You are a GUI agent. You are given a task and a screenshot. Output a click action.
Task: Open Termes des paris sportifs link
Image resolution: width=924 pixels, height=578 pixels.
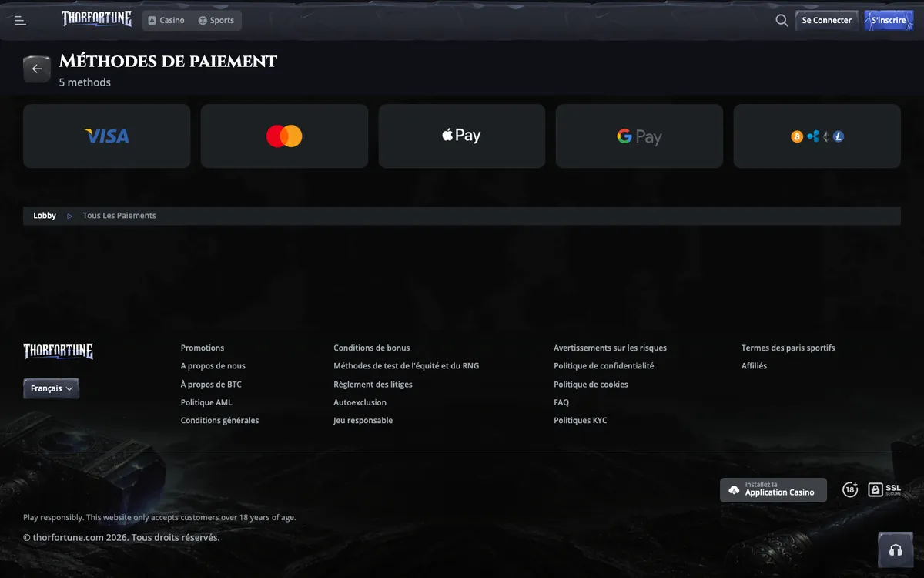pos(788,348)
